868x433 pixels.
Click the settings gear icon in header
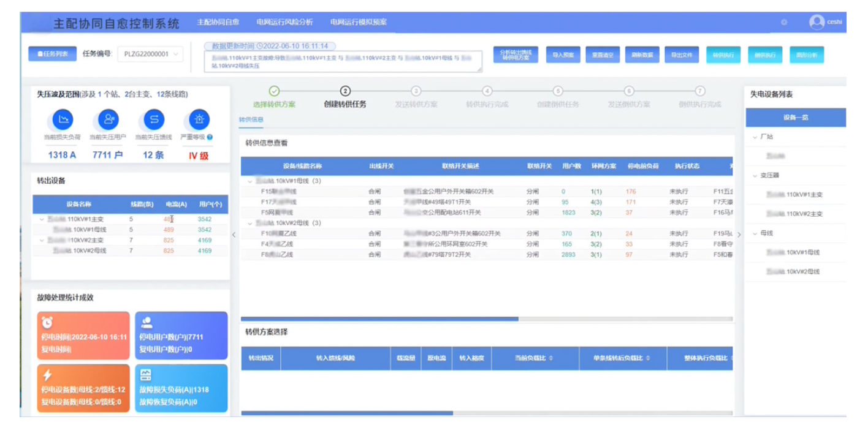784,22
